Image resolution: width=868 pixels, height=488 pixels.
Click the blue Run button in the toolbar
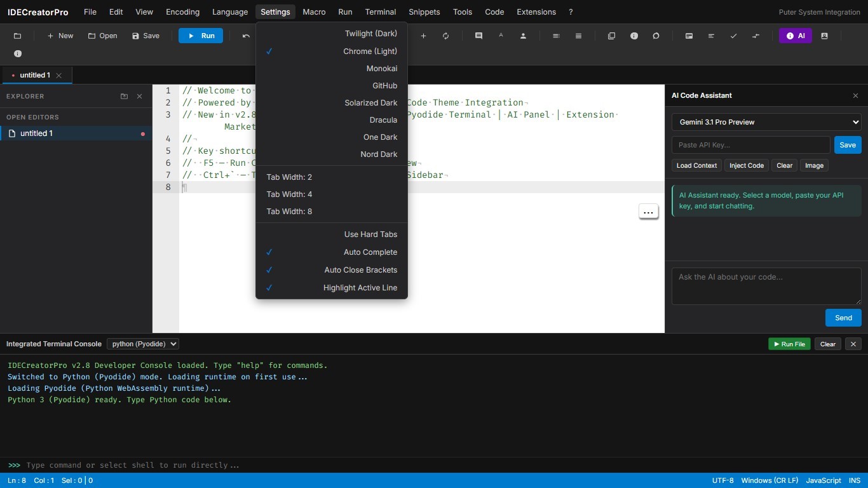[x=201, y=36]
